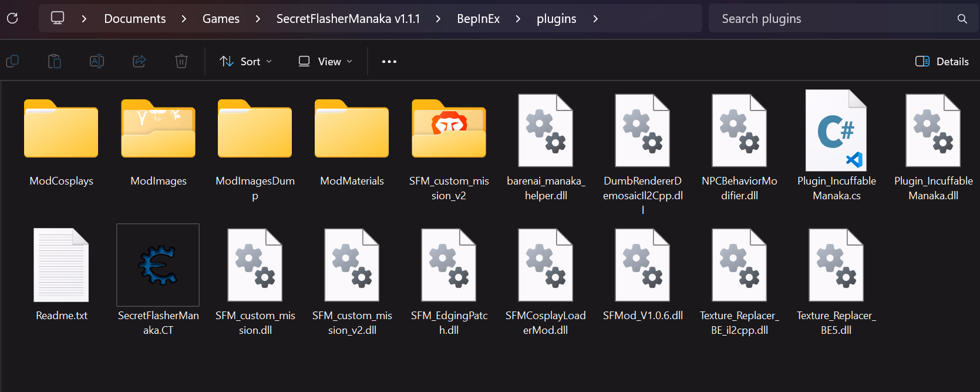Click the Search plugins input field

coord(834,19)
